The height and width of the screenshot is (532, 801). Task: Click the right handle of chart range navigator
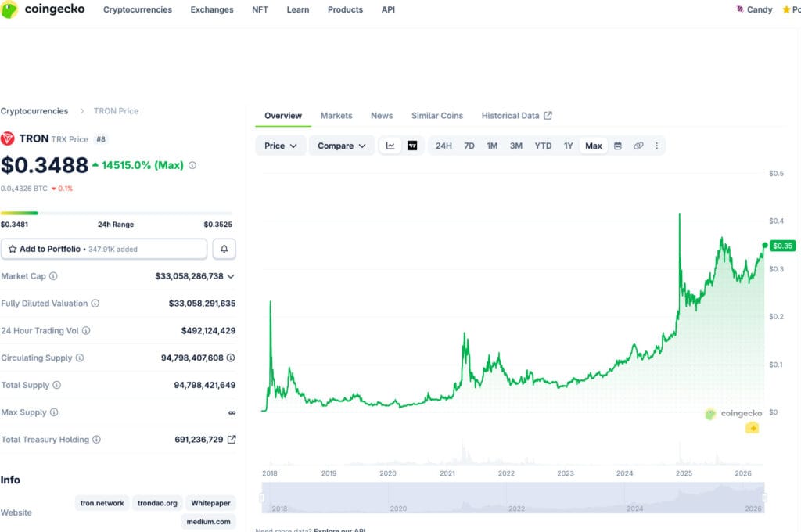click(764, 498)
